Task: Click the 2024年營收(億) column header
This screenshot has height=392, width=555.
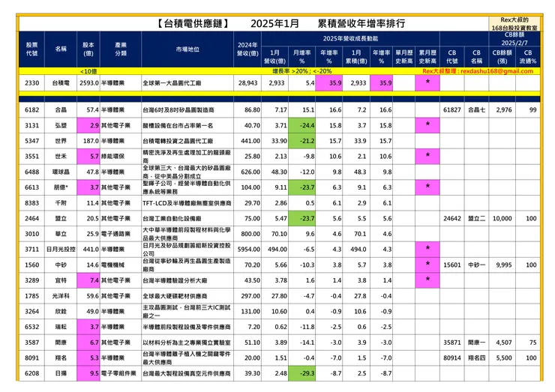Action: tap(247, 49)
